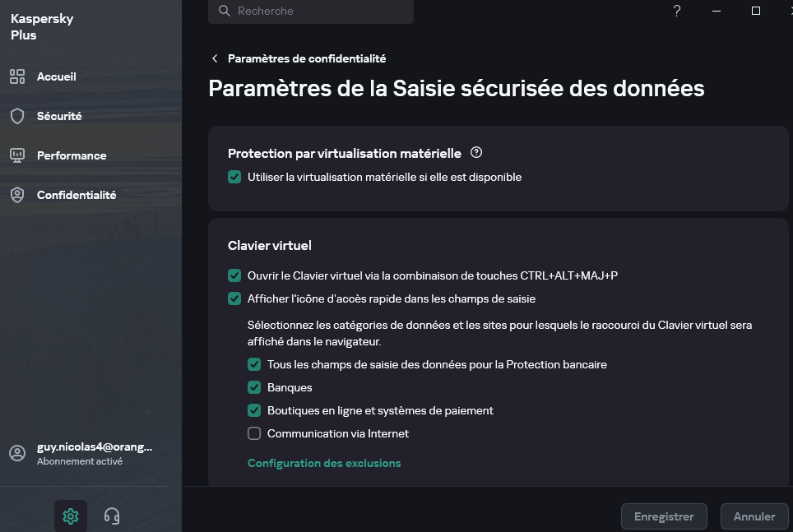The image size is (793, 532).
Task: Open settings via the gear icon
Action: tap(71, 516)
